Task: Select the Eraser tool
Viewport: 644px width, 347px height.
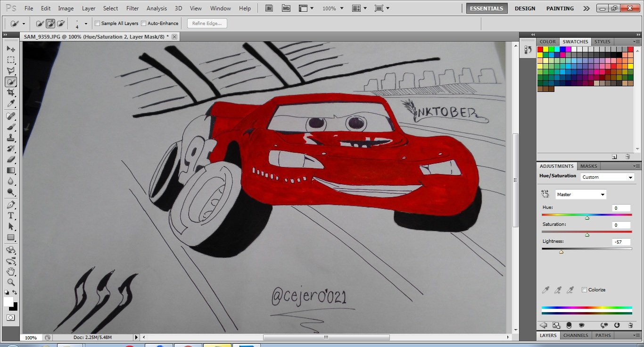Action: click(11, 160)
